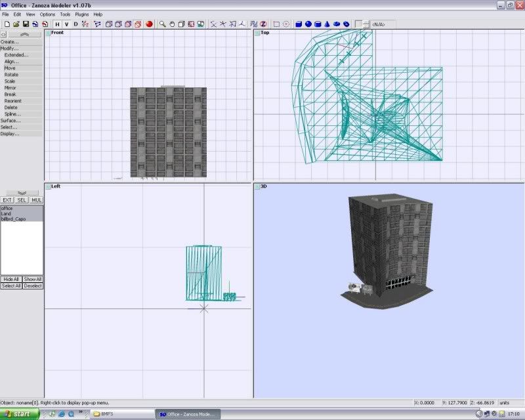The height and width of the screenshot is (420, 525).
Task: Click the Hide All button
Action: pos(10,279)
